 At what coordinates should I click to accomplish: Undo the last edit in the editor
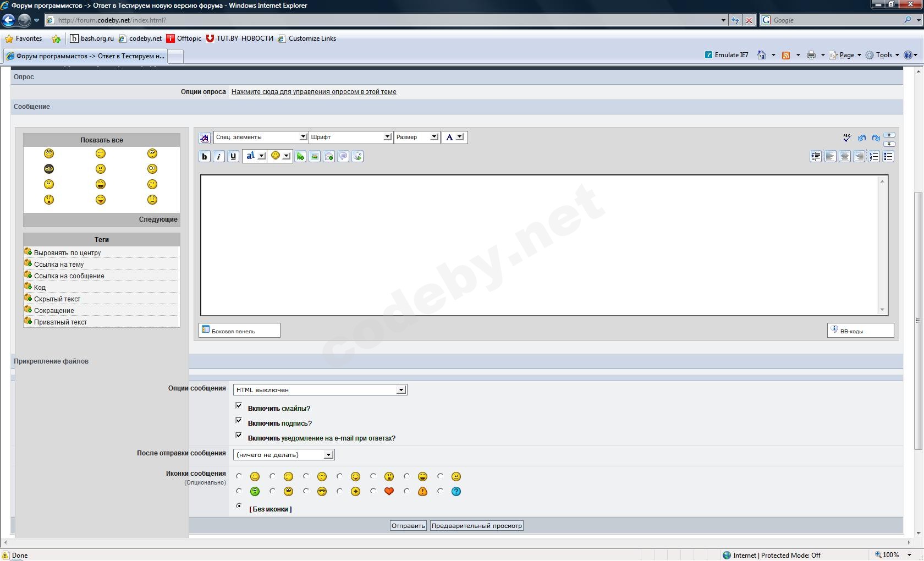click(x=862, y=137)
